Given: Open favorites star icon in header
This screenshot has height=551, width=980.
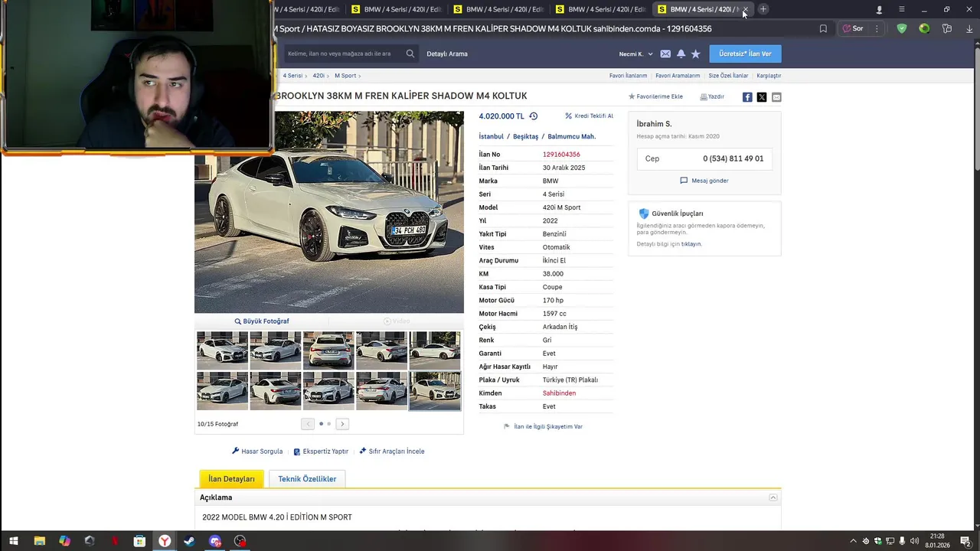Looking at the screenshot, I should pos(695,54).
